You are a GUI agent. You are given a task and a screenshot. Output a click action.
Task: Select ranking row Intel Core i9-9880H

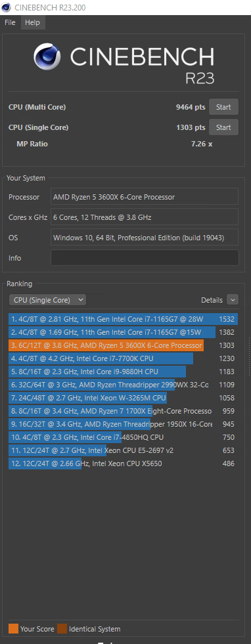tap(124, 372)
